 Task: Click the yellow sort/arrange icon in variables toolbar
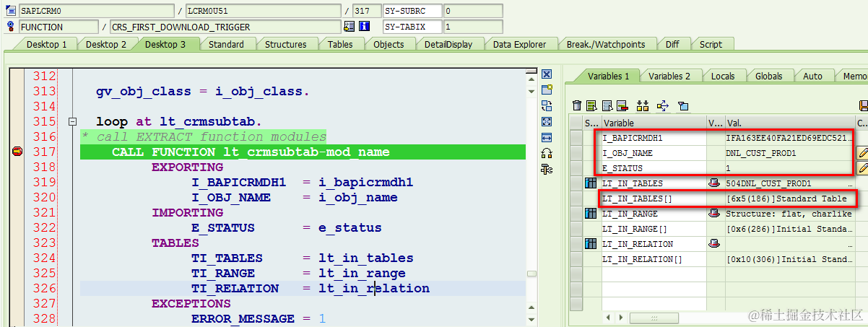tap(643, 106)
